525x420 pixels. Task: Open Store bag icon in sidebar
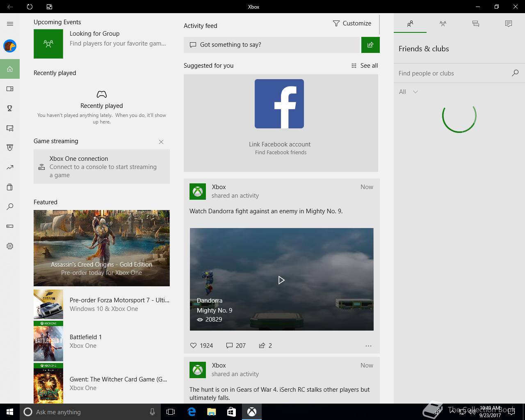tap(10, 187)
